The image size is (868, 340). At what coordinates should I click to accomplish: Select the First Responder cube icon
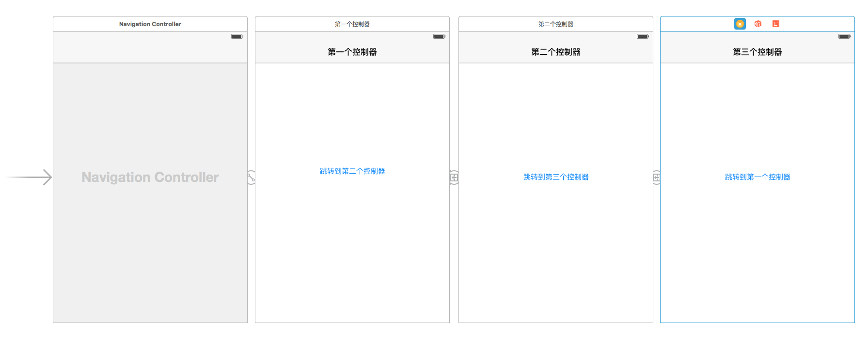coord(758,24)
